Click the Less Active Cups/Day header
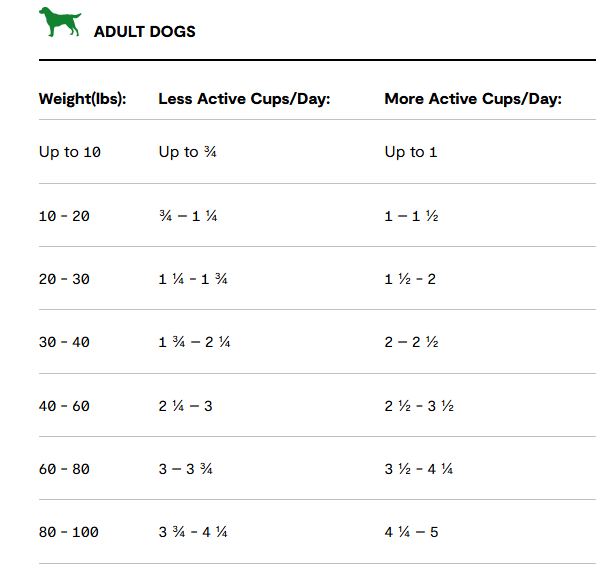 [244, 99]
